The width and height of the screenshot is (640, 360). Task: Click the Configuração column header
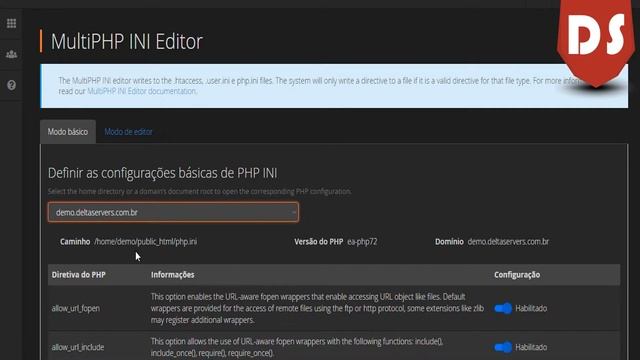(x=517, y=275)
